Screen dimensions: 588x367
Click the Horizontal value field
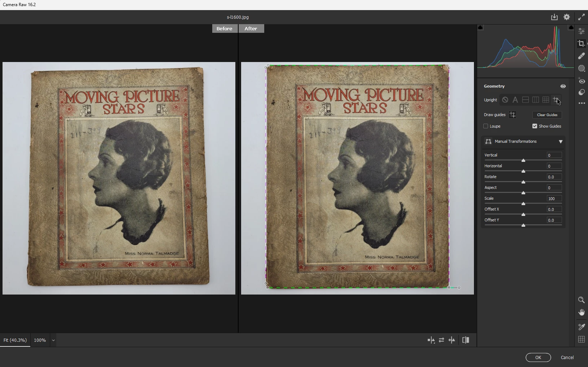[554, 166]
